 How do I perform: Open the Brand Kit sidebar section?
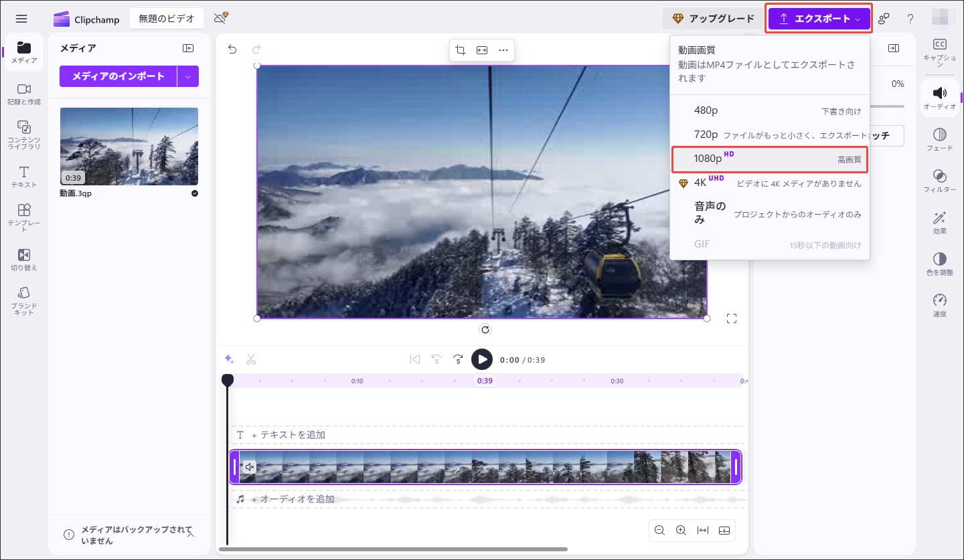[x=24, y=301]
